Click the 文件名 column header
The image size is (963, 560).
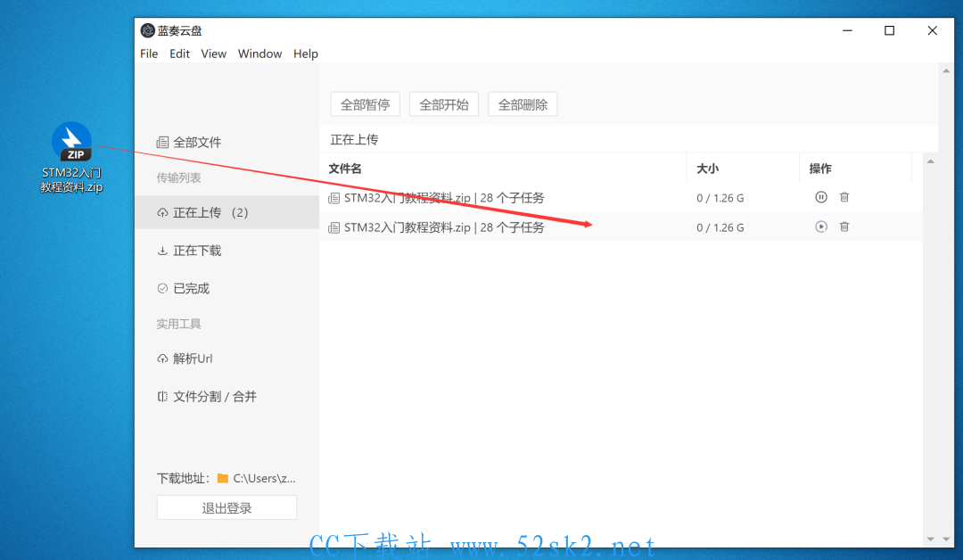(x=344, y=169)
